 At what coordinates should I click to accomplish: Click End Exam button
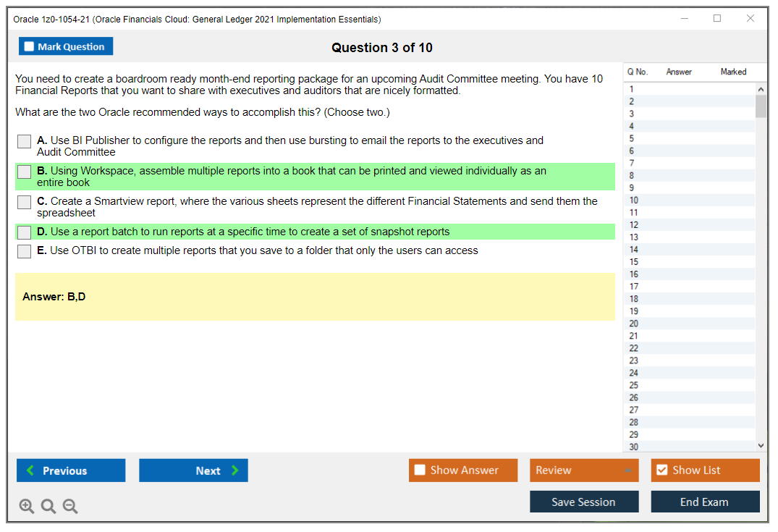tap(705, 502)
